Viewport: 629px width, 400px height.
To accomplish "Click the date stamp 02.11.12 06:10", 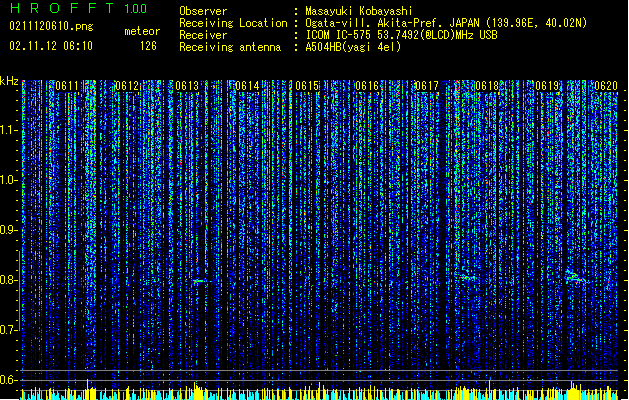I will [x=51, y=46].
